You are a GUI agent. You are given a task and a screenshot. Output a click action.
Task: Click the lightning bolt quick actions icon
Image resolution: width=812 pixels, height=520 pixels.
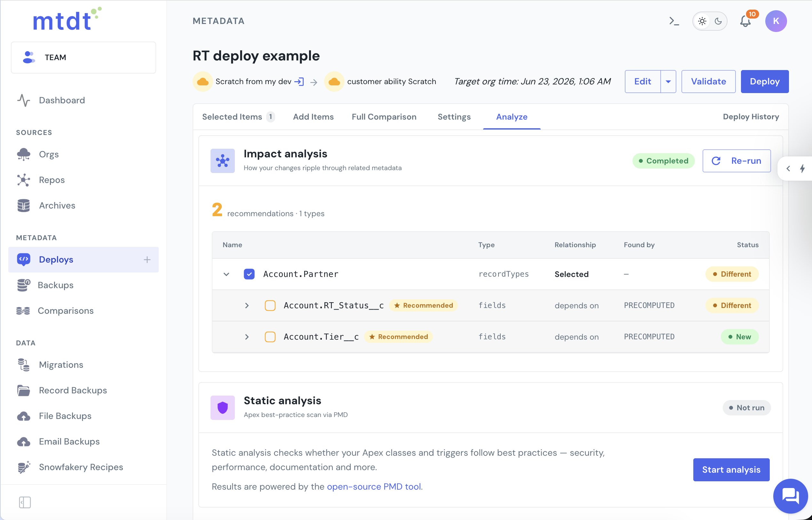tap(802, 169)
